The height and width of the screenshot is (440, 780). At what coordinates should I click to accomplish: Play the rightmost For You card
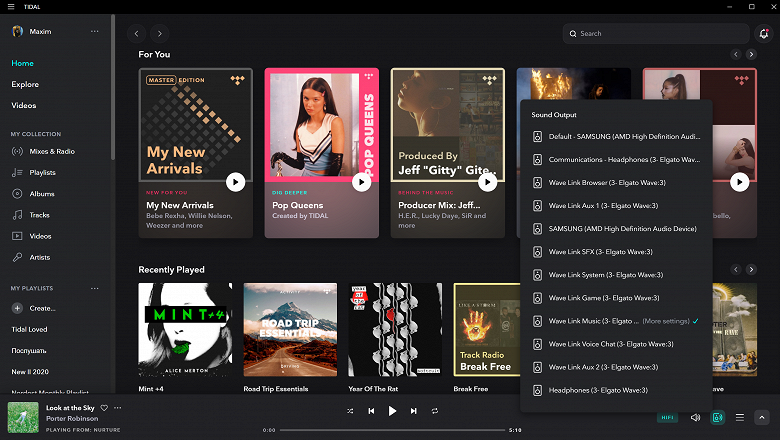(x=739, y=182)
